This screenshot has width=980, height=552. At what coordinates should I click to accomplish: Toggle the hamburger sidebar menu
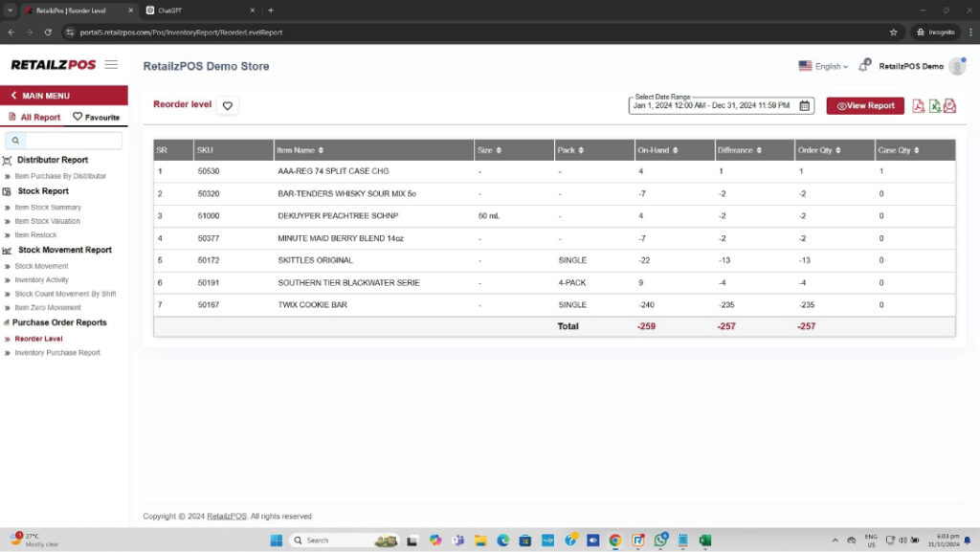(111, 65)
